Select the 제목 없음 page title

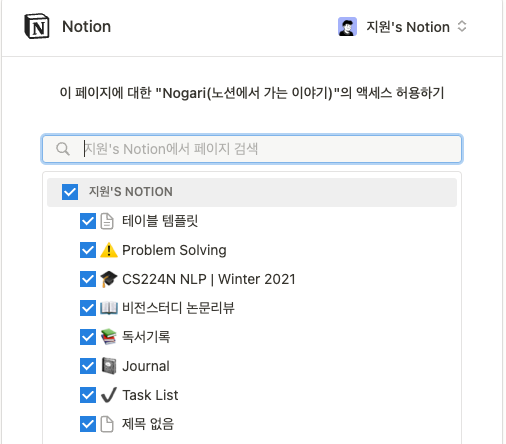[x=148, y=424]
